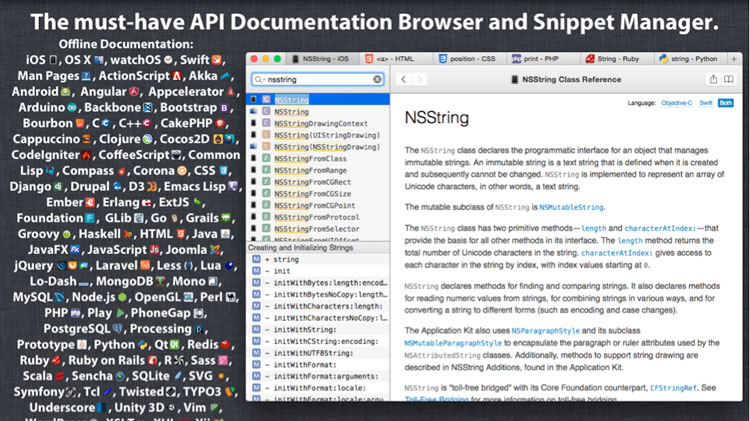This screenshot has width=750, height=421.
Task: Click method icon beside + string
Action: coord(256,259)
